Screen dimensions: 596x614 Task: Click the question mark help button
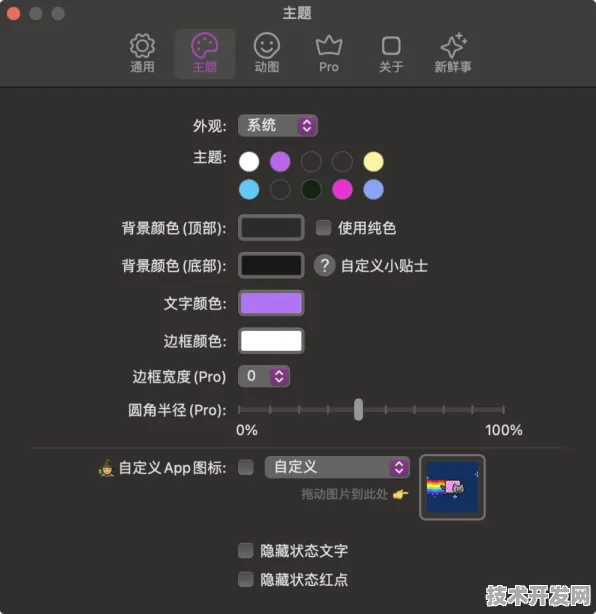pos(324,265)
